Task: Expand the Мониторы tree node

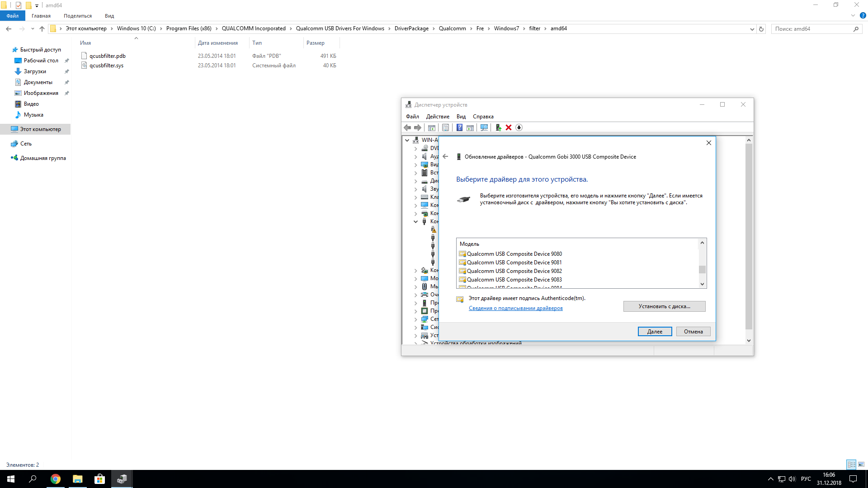Action: [x=416, y=278]
